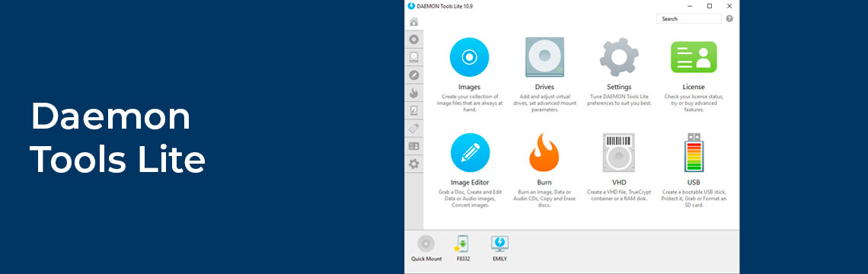Image resolution: width=868 pixels, height=274 pixels.
Task: Open the Drives tile icon
Action: (x=544, y=57)
